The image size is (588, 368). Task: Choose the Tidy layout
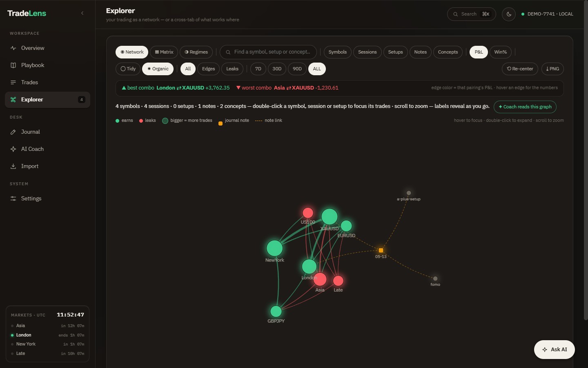coord(128,69)
